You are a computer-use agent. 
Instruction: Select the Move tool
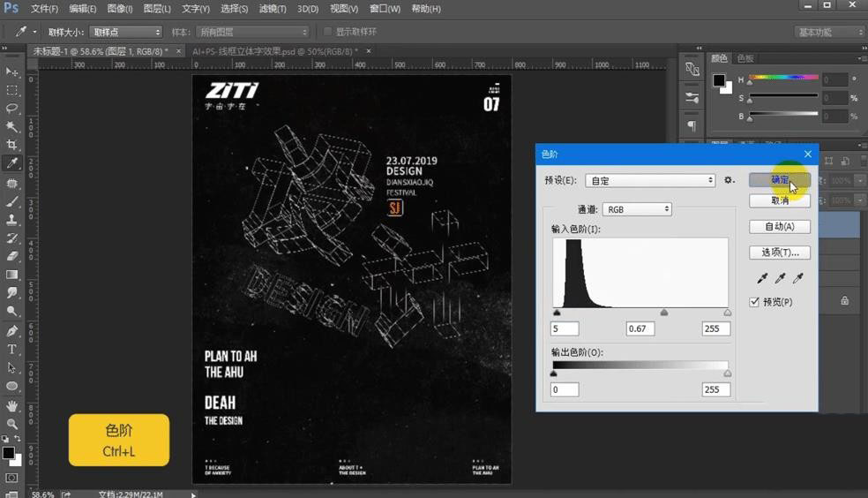pyautogui.click(x=11, y=72)
